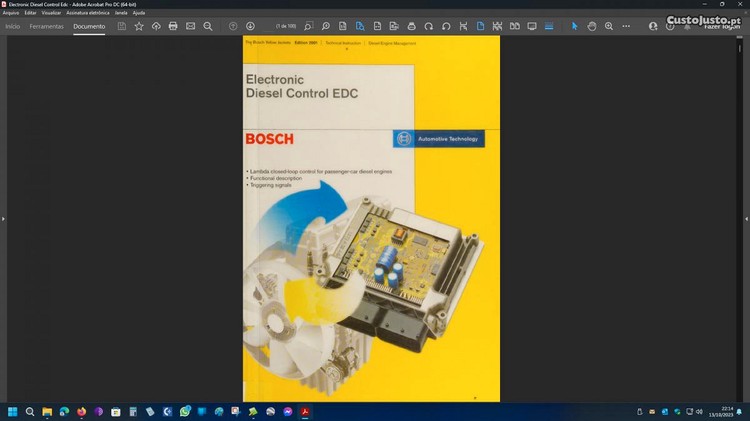Open the find text magnifier icon
The height and width of the screenshot is (421, 750).
click(x=207, y=26)
